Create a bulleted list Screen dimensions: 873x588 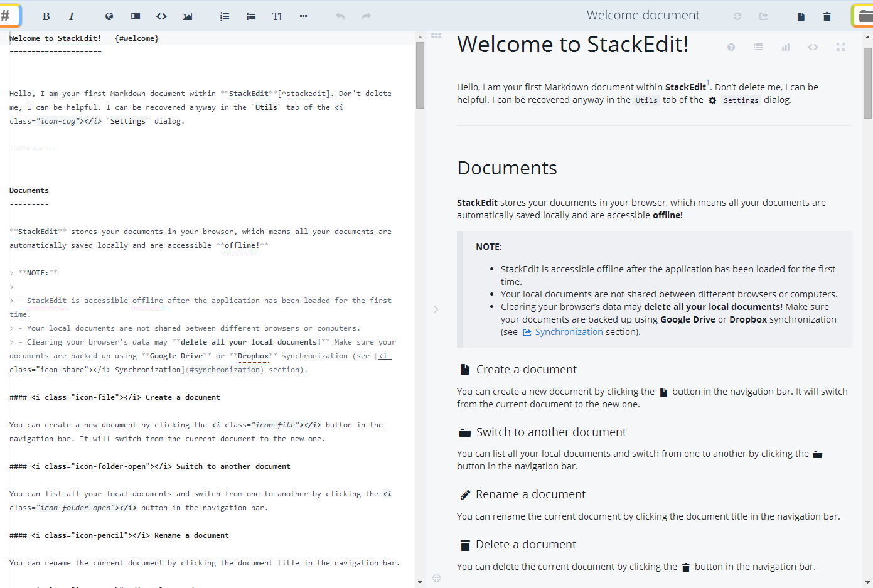[251, 16]
